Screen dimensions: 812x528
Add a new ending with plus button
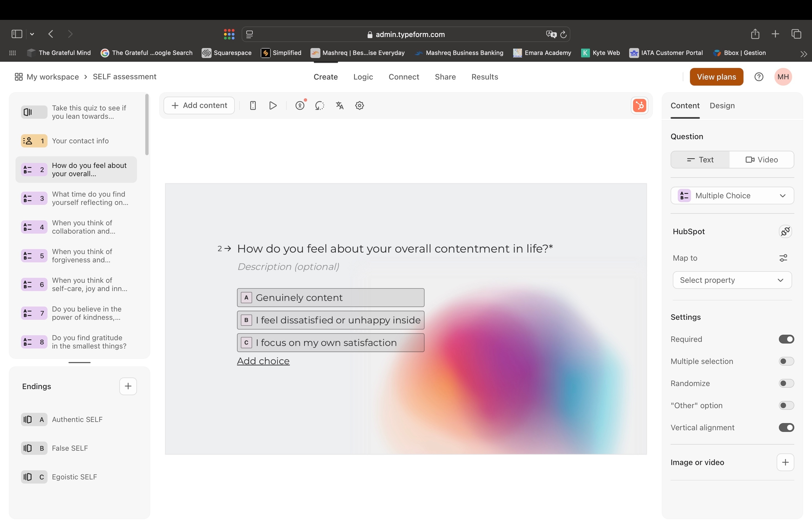click(x=128, y=386)
